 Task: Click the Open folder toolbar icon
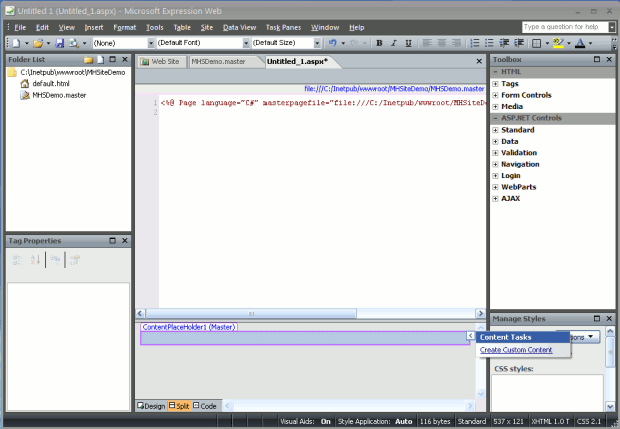coord(36,43)
